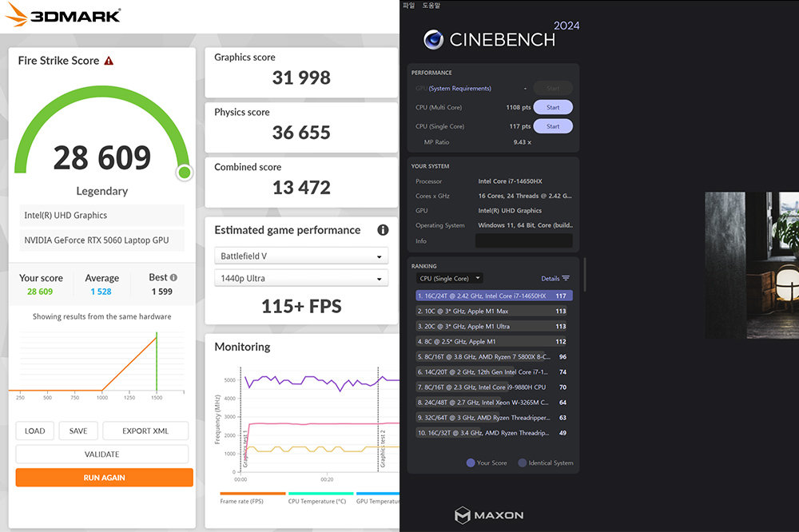
Task: Click the Graphics score value 31 998
Action: pyautogui.click(x=301, y=78)
